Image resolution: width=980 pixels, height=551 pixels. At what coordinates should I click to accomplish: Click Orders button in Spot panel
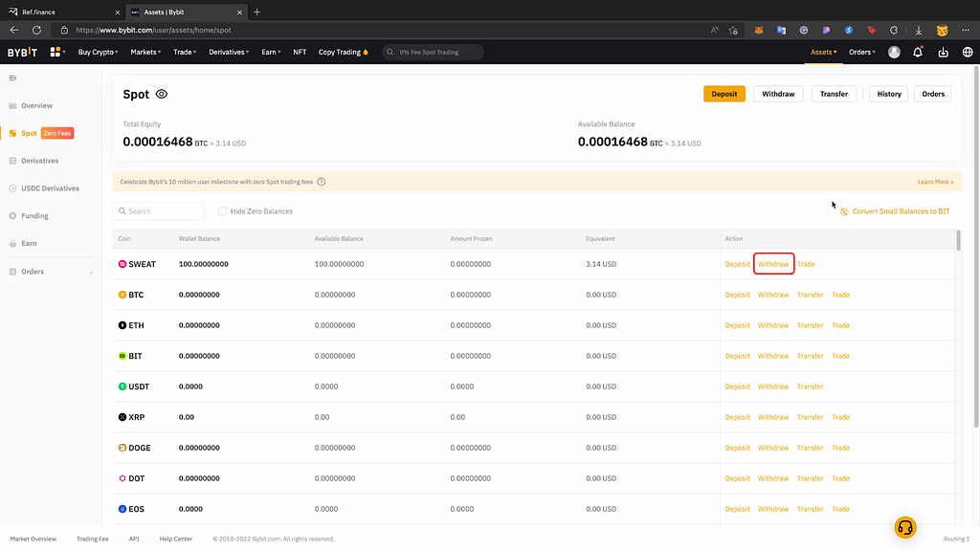tap(933, 95)
